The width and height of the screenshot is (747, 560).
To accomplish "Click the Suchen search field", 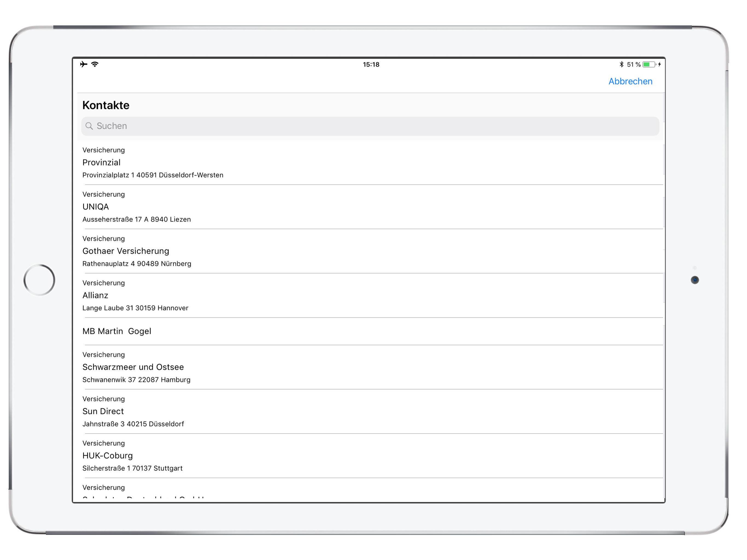I will click(370, 126).
